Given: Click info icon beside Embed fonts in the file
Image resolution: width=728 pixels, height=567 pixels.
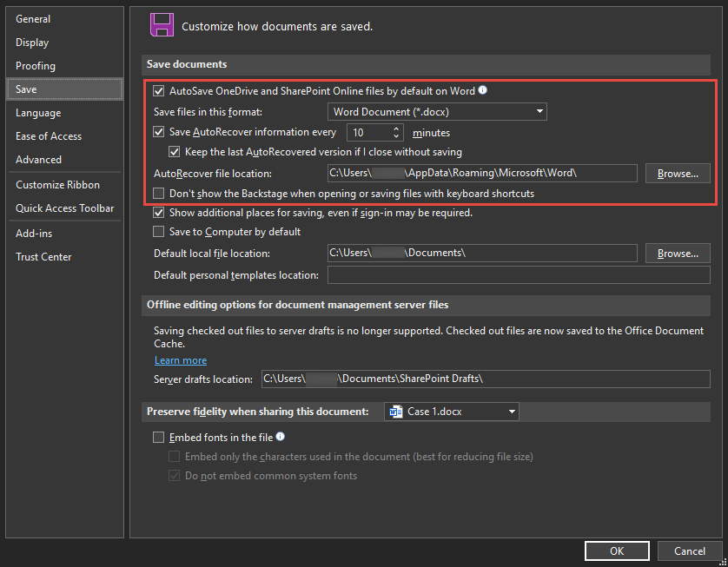Looking at the screenshot, I should [281, 437].
